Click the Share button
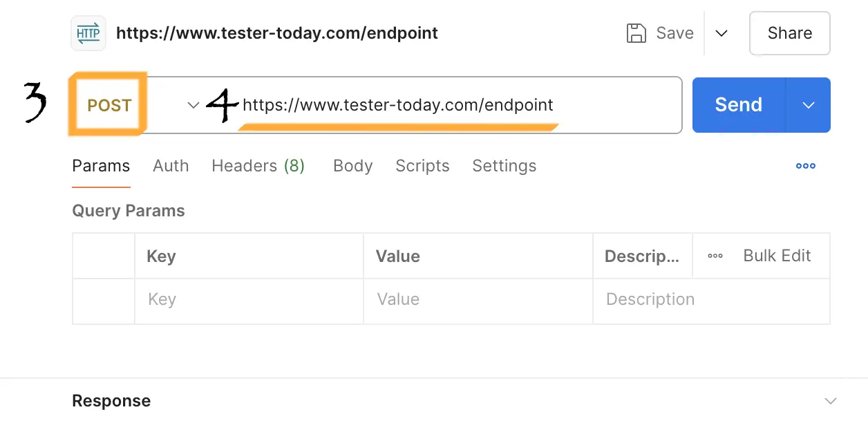The width and height of the screenshot is (868, 441). 789,32
